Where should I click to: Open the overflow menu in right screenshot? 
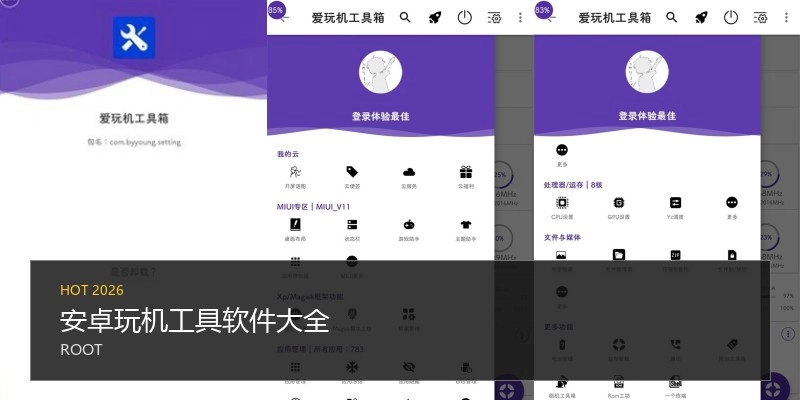786,18
